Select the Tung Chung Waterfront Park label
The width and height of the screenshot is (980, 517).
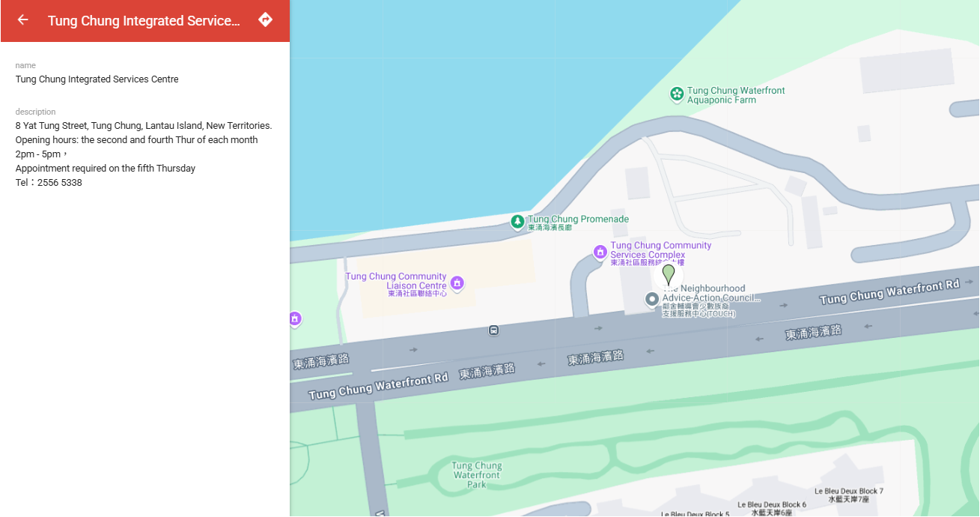tap(477, 475)
